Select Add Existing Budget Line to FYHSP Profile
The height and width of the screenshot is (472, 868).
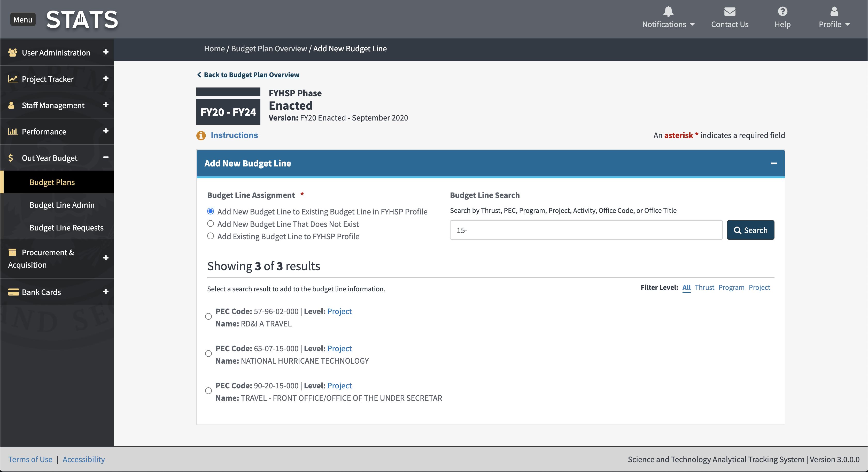point(211,236)
